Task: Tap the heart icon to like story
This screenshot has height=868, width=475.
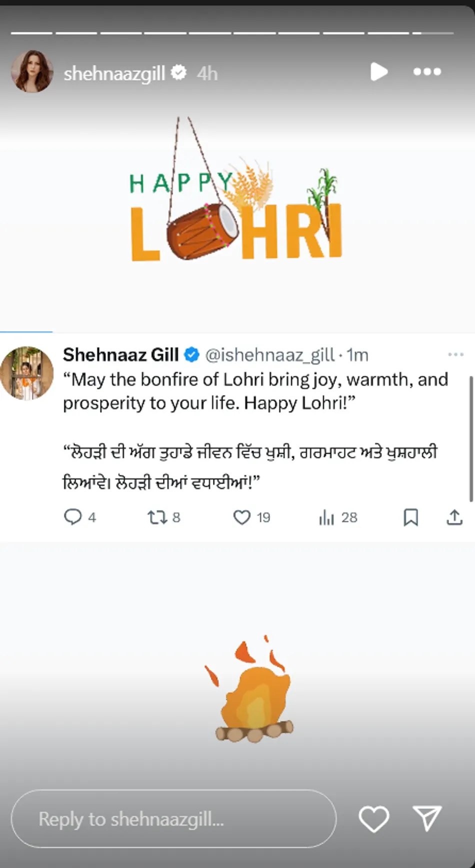Action: pyautogui.click(x=374, y=819)
